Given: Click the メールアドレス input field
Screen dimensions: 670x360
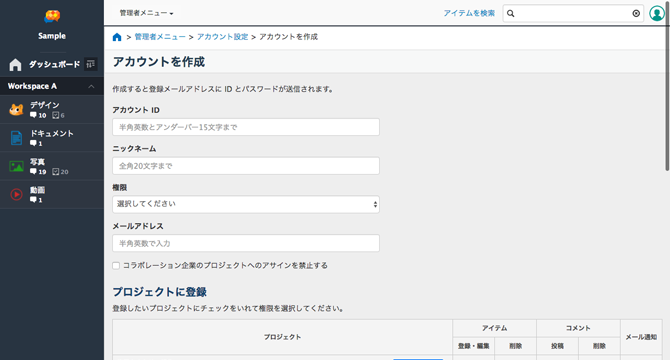Looking at the screenshot, I should point(246,243).
